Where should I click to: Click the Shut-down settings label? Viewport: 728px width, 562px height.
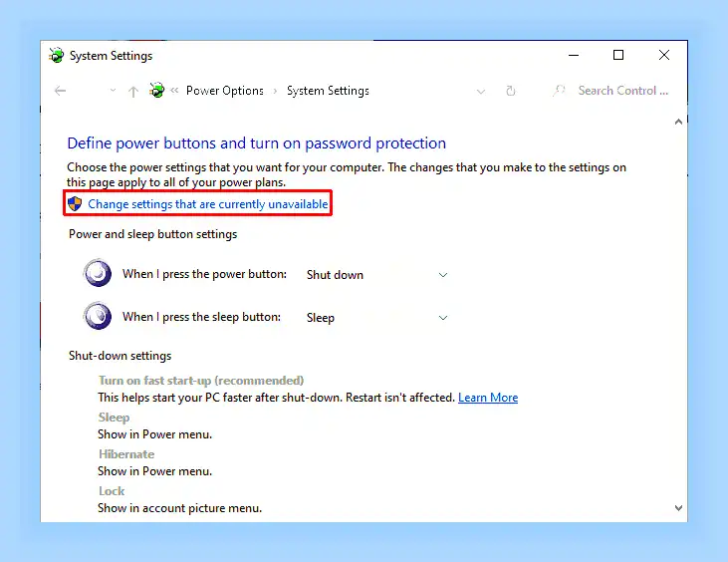click(120, 356)
